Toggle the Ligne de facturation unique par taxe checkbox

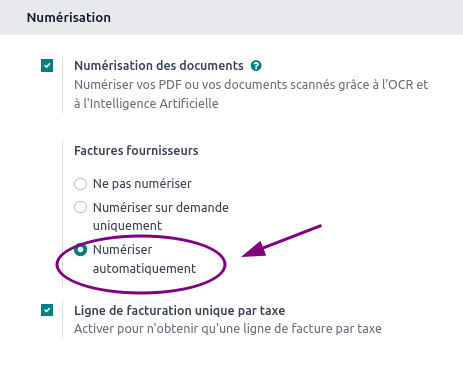click(47, 310)
